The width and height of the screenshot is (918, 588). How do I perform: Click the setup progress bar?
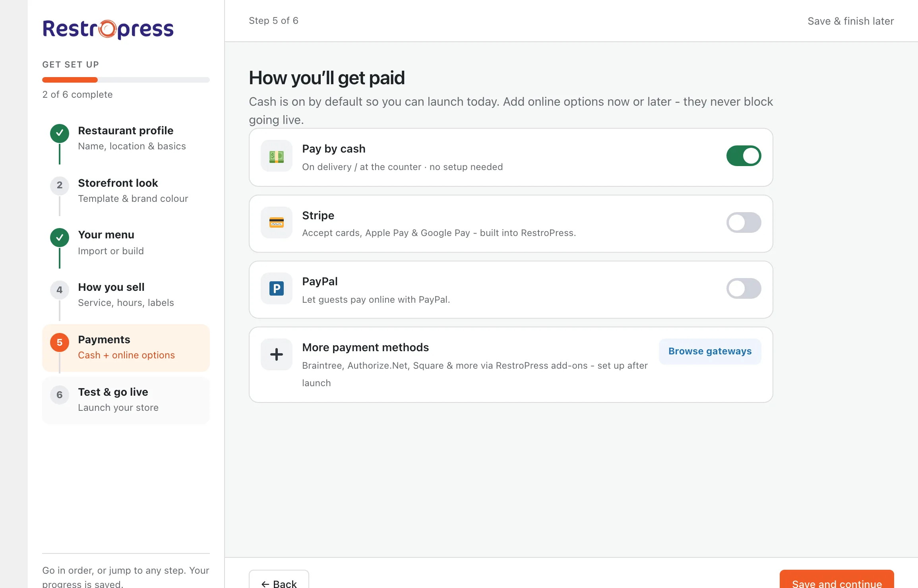pos(126,80)
